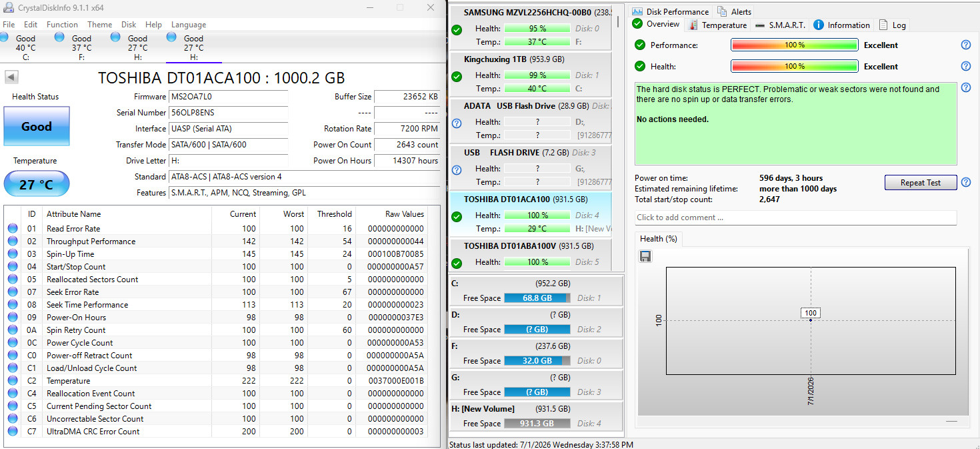Viewport: 980px width, 449px height.
Task: Click the save floppy icon above health graph
Action: tap(645, 256)
